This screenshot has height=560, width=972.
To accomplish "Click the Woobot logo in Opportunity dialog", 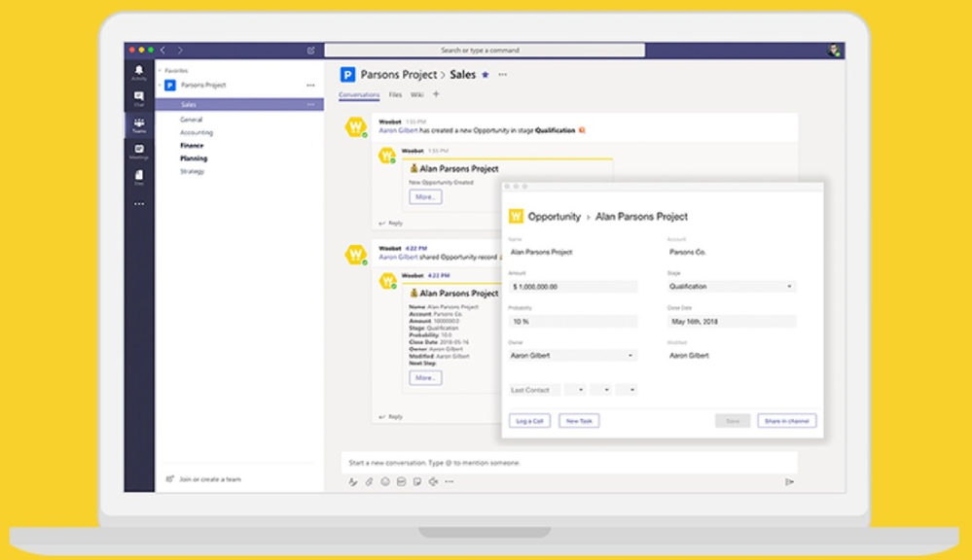I will coord(516,216).
